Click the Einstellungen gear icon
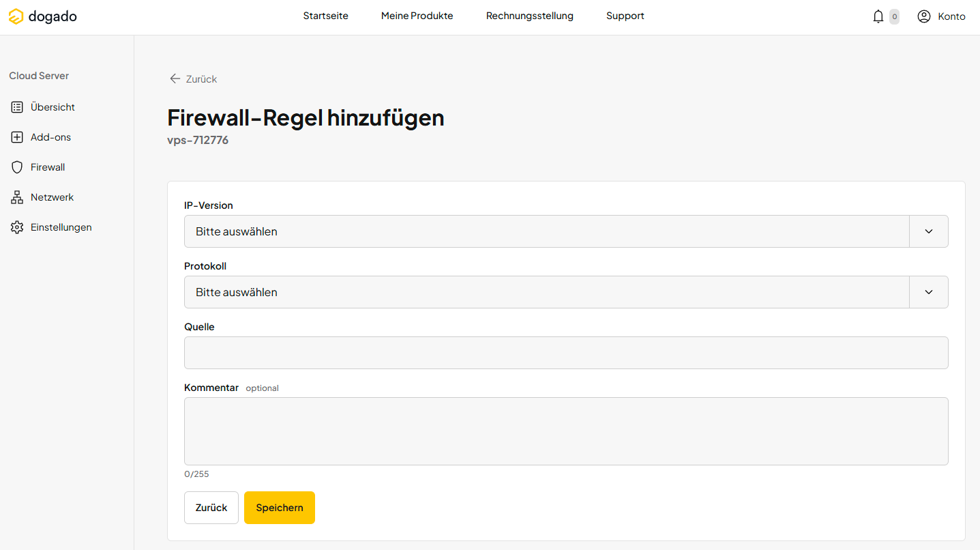 (17, 227)
